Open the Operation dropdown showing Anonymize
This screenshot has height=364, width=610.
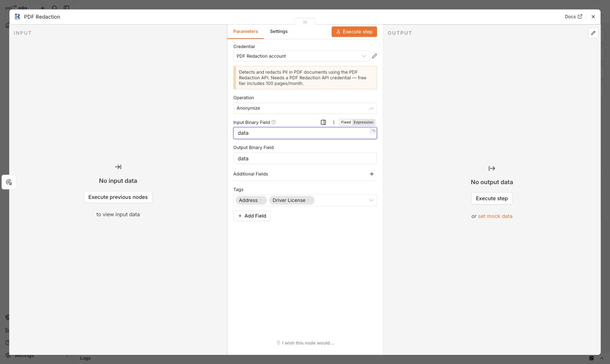(x=305, y=108)
